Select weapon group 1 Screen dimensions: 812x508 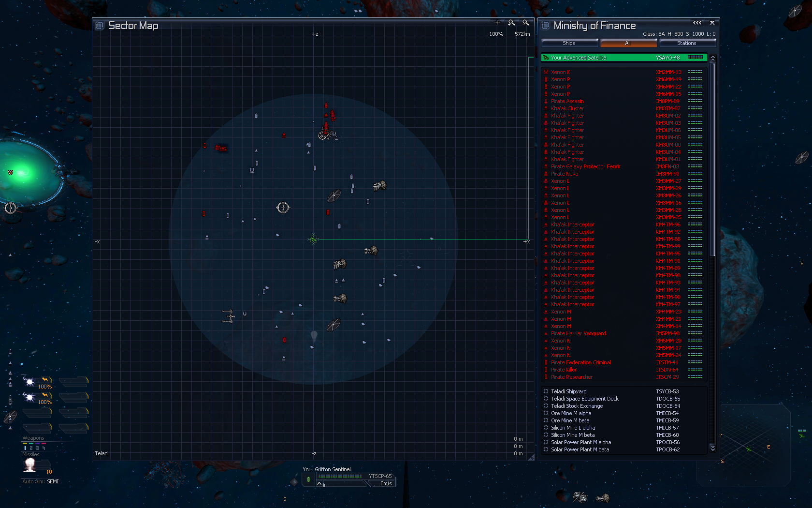click(25, 448)
